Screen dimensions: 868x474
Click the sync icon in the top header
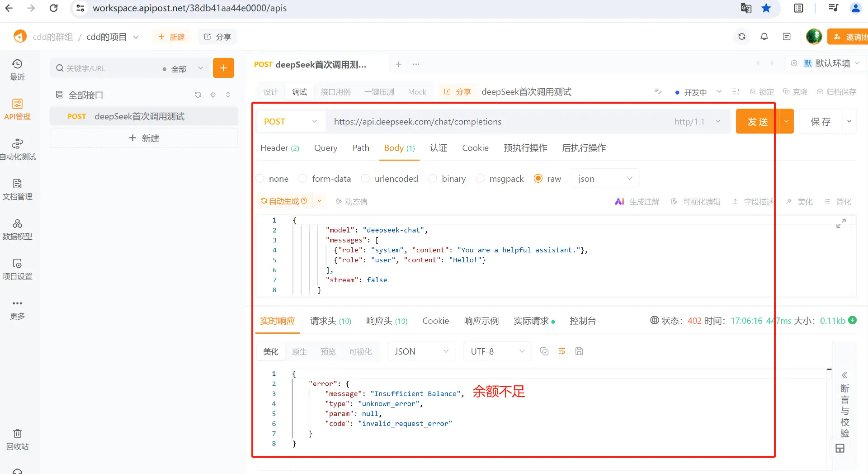point(742,37)
